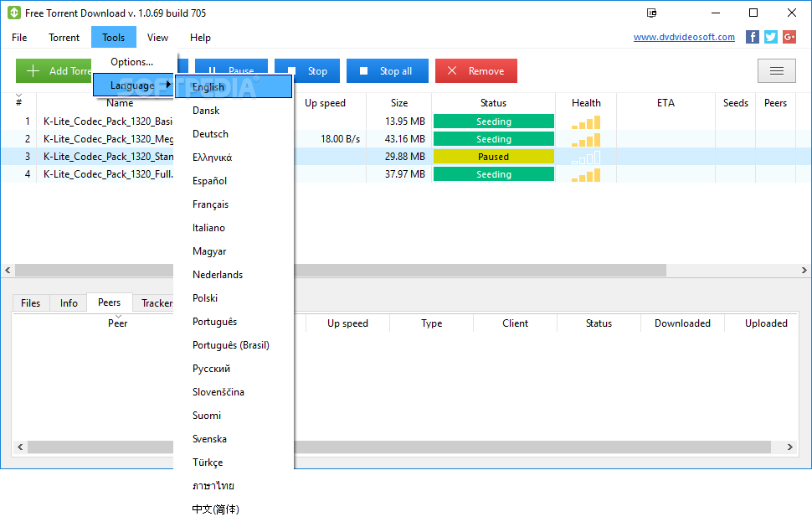Sort torrents by Status column
The width and height of the screenshot is (812, 522).
pos(494,102)
